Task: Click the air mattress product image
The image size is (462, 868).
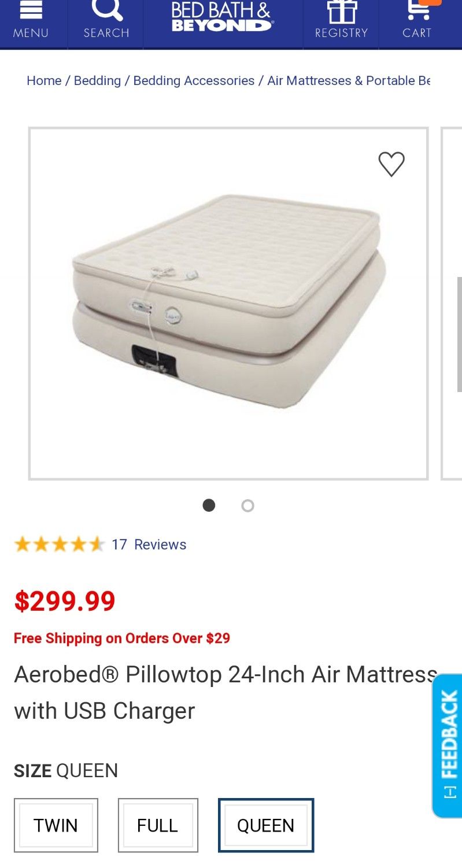Action: [228, 304]
